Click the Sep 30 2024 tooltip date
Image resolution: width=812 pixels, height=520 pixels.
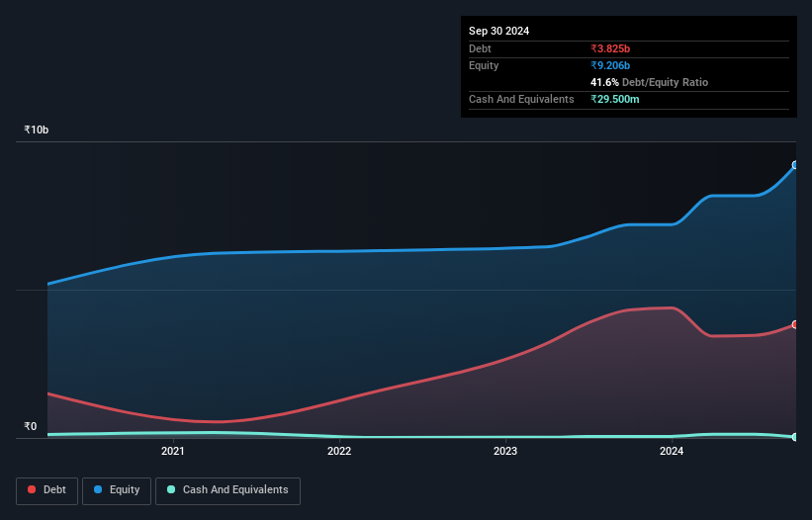pos(498,31)
